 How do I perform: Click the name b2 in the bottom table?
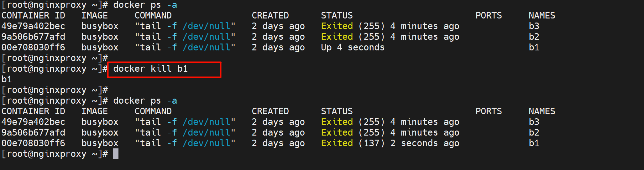[534, 133]
